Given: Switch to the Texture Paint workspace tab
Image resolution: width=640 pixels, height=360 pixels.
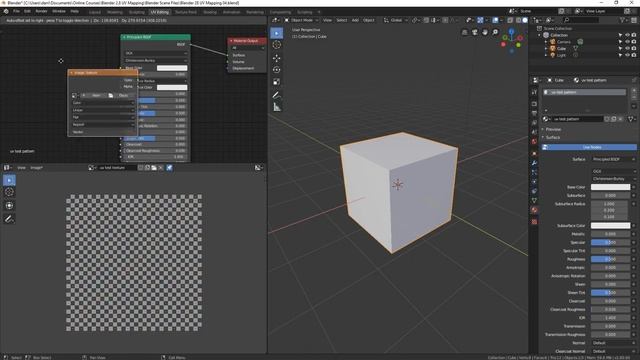Looking at the screenshot, I should point(186,12).
